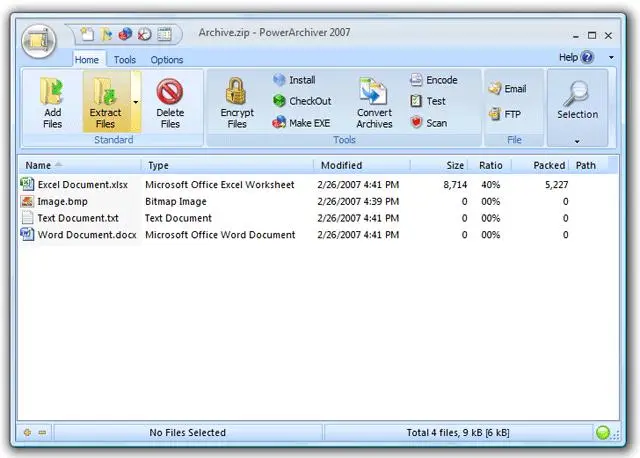Open the Tools ribbon tab

pos(124,60)
